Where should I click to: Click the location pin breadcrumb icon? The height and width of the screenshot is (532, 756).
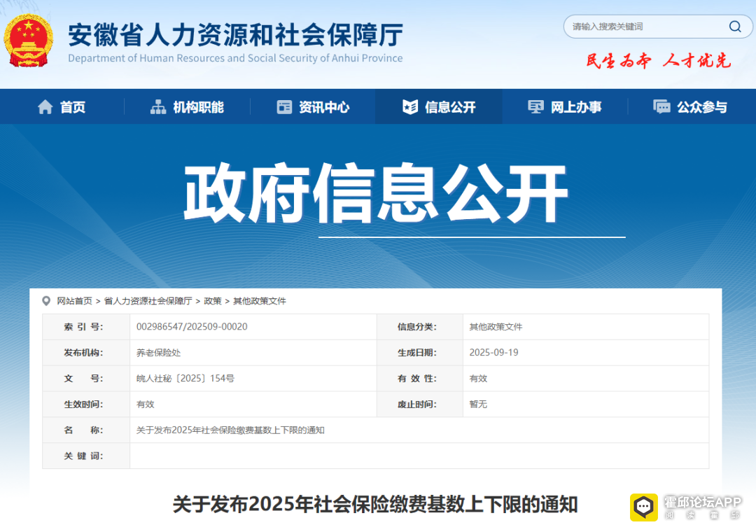[x=46, y=301]
